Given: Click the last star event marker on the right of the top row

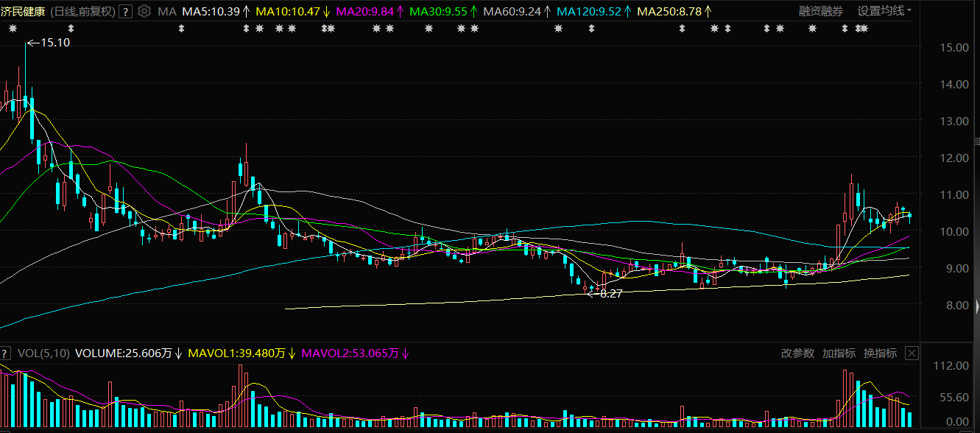Looking at the screenshot, I should point(863,29).
